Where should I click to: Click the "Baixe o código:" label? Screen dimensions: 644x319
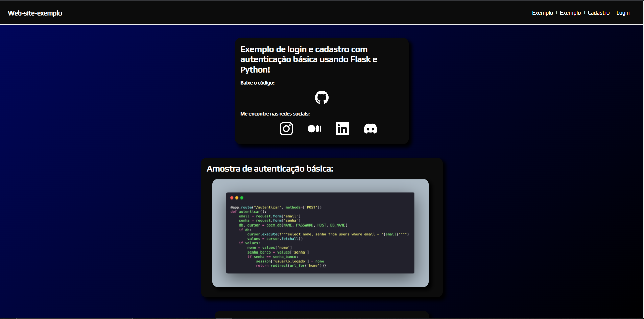(257, 83)
